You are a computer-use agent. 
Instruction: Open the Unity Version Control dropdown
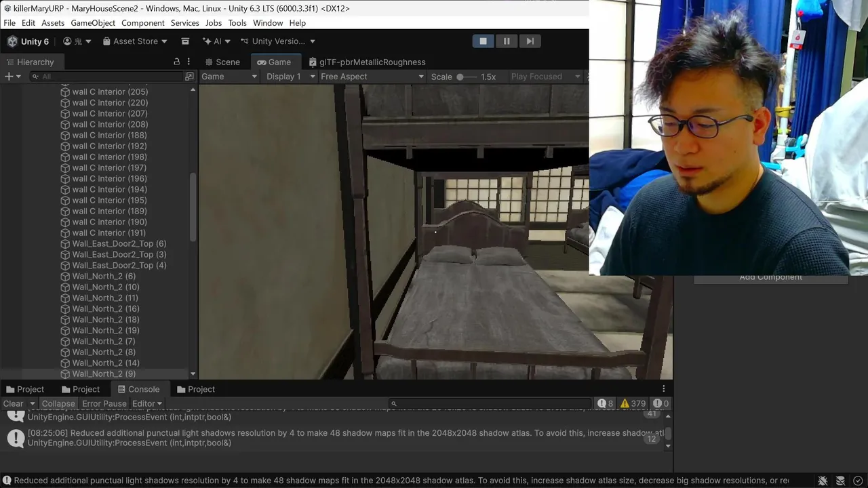278,41
